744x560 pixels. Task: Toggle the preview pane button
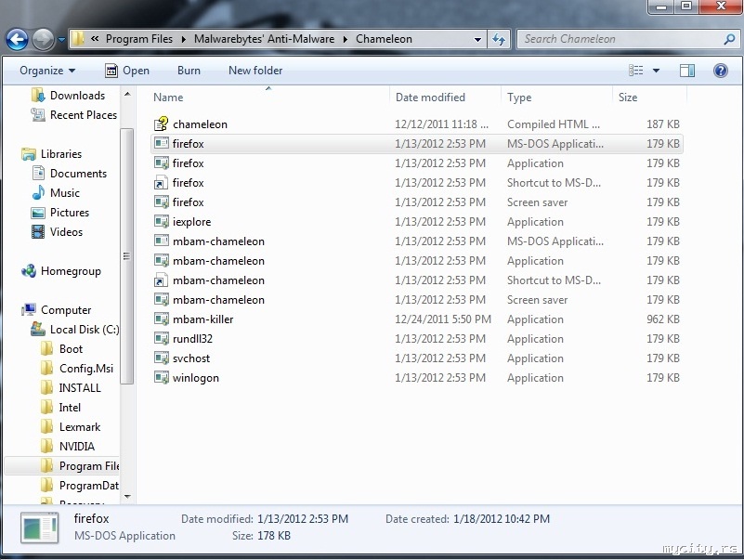tap(687, 71)
